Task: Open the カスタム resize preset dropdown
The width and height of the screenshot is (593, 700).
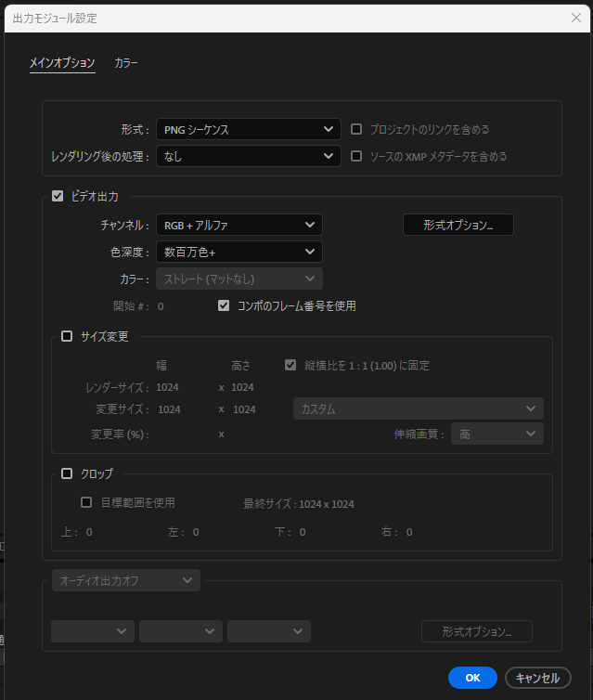Action: pos(418,408)
